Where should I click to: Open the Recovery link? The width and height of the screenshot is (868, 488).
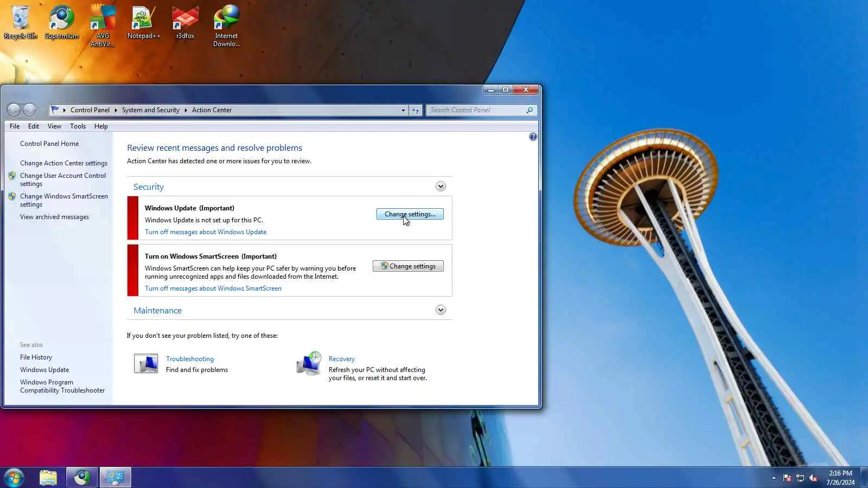coord(342,359)
